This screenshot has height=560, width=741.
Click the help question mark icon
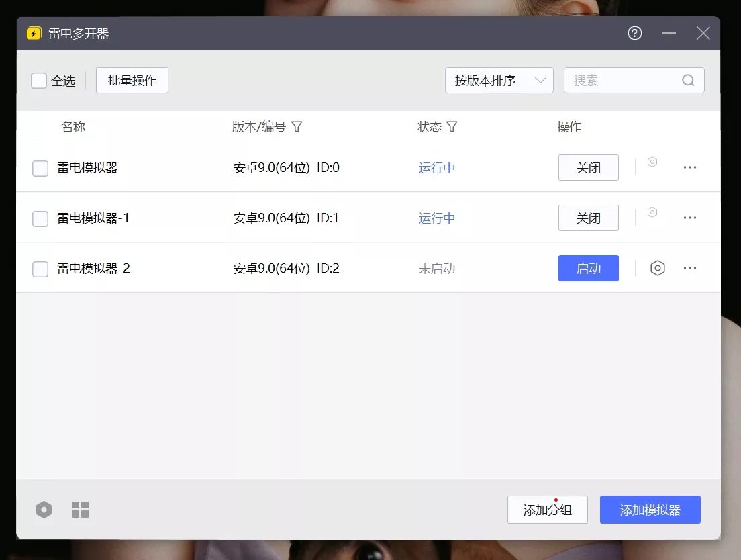tap(634, 32)
